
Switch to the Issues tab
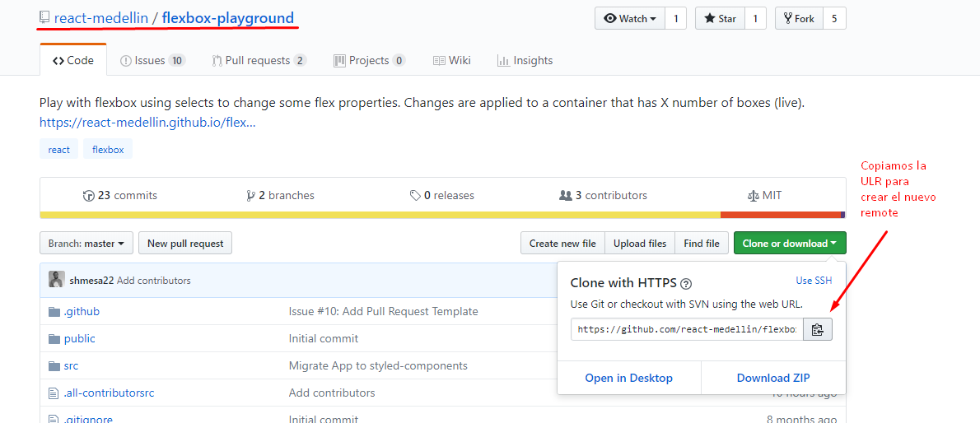pos(152,60)
